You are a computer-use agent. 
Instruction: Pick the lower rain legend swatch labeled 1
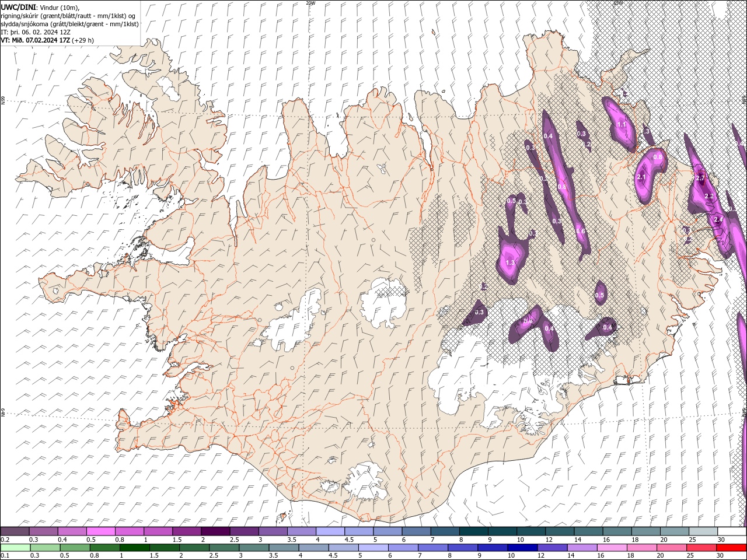(x=134, y=548)
